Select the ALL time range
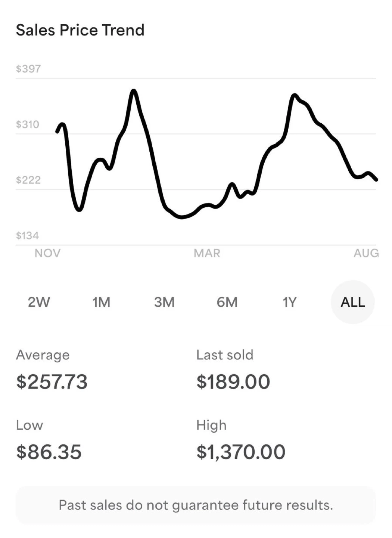 [x=352, y=302]
